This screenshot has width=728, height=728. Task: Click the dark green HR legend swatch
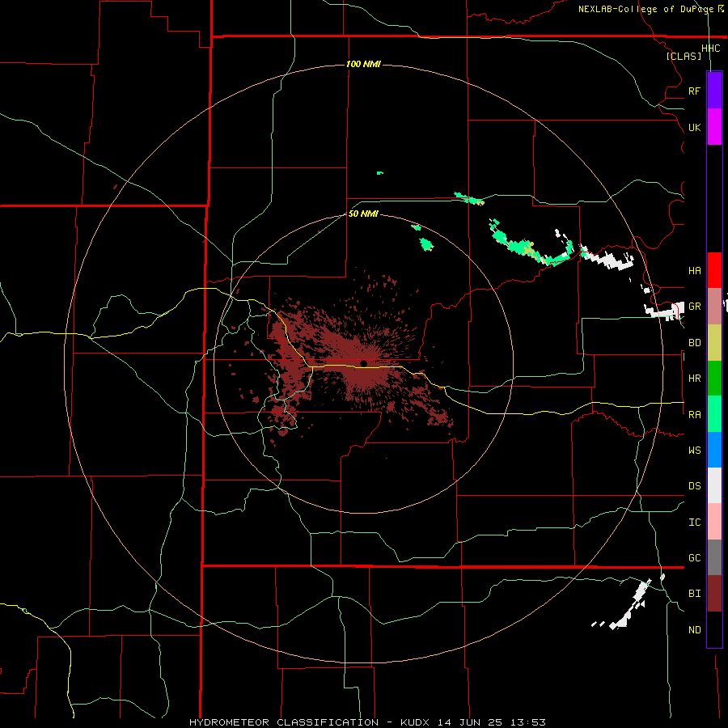[x=714, y=378]
